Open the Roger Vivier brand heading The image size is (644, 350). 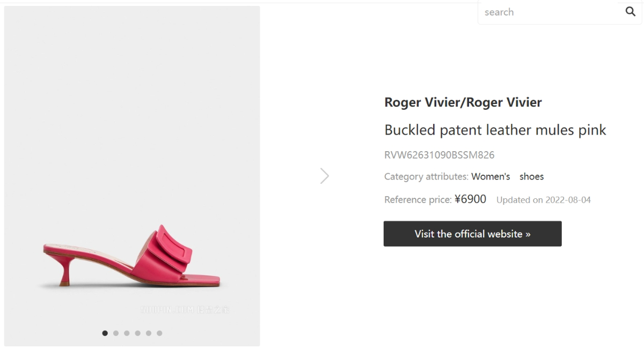tap(463, 102)
